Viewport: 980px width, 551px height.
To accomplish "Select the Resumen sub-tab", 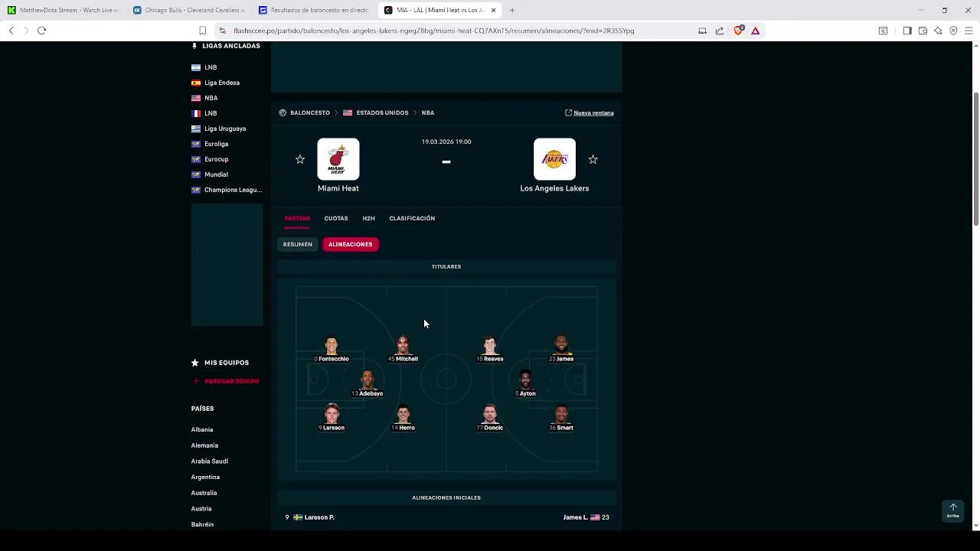I will click(298, 244).
